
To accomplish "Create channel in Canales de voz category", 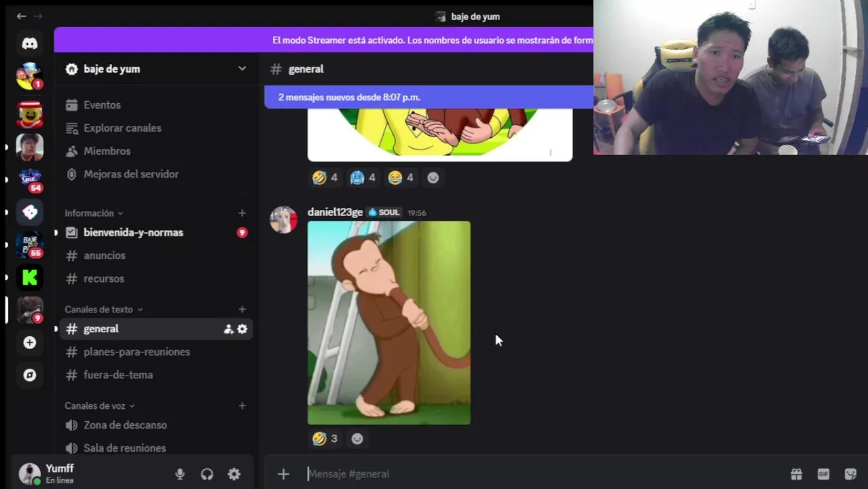I will (x=242, y=405).
